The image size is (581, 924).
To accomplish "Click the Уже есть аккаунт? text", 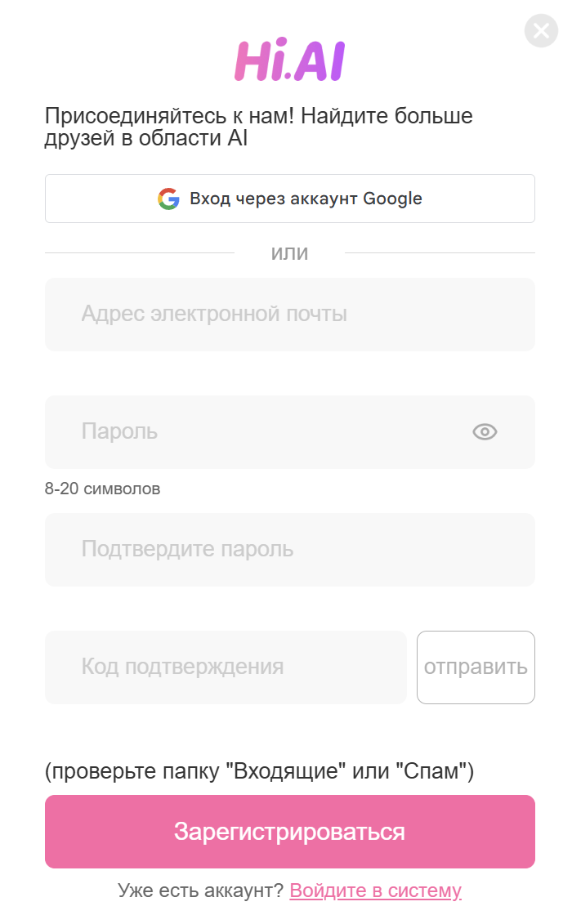I will click(x=201, y=890).
